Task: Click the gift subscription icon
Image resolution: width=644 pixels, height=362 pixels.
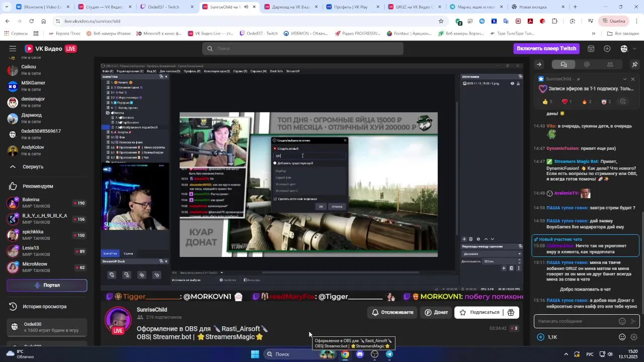Action: (511, 312)
